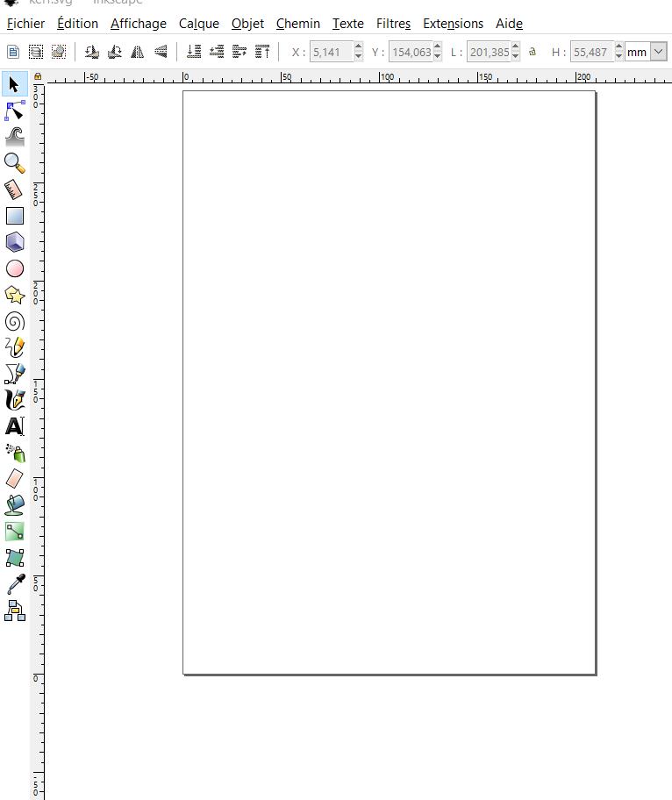Increase L width with up arrow
Image resolution: width=672 pixels, height=800 pixels.
coord(515,47)
